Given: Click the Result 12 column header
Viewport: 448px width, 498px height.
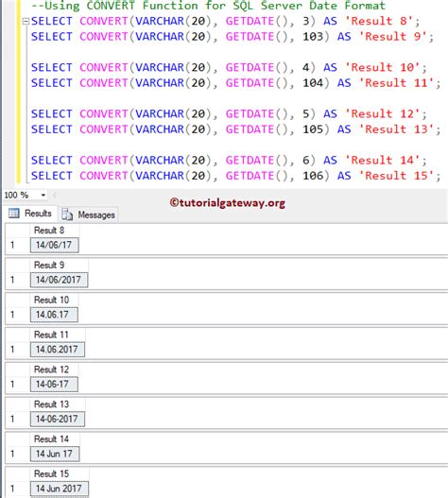Looking at the screenshot, I should click(54, 369).
